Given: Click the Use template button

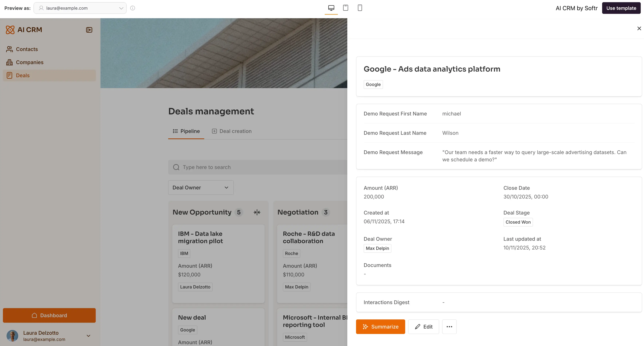Looking at the screenshot, I should tap(621, 8).
